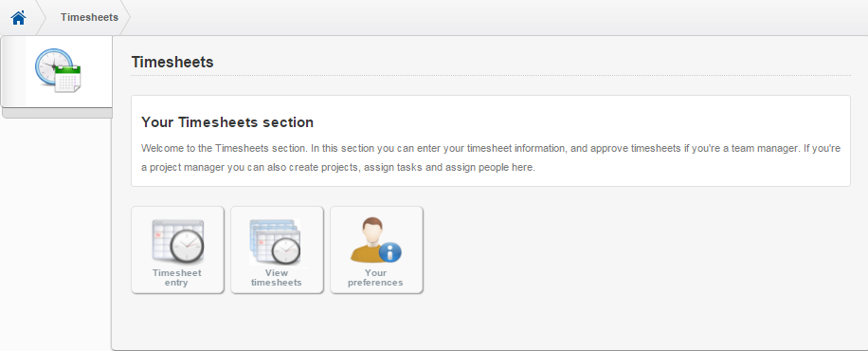Click the chevron separator after home icon

pyautogui.click(x=41, y=18)
